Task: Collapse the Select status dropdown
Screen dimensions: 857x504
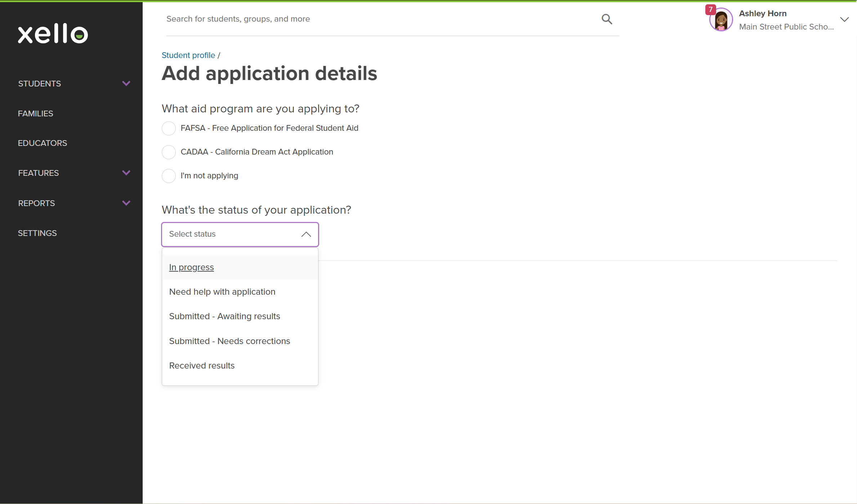Action: point(240,234)
